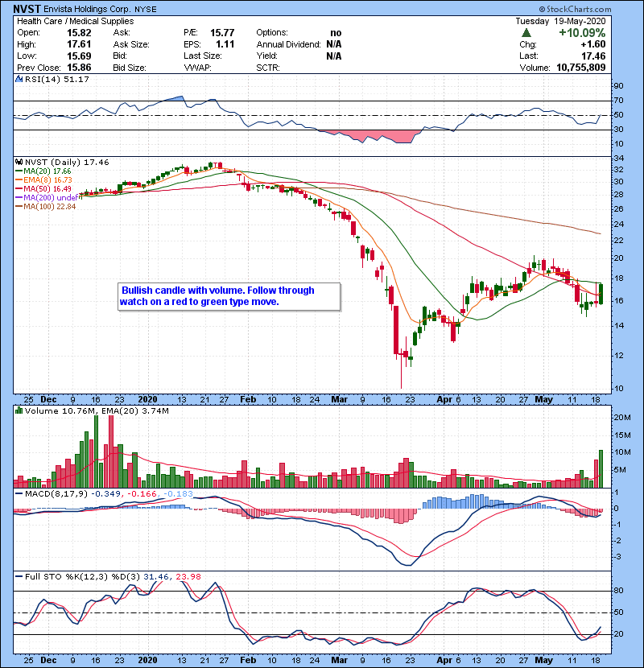Click the Envista Holdings Corp. company name
The height and width of the screenshot is (668, 644).
(89, 9)
